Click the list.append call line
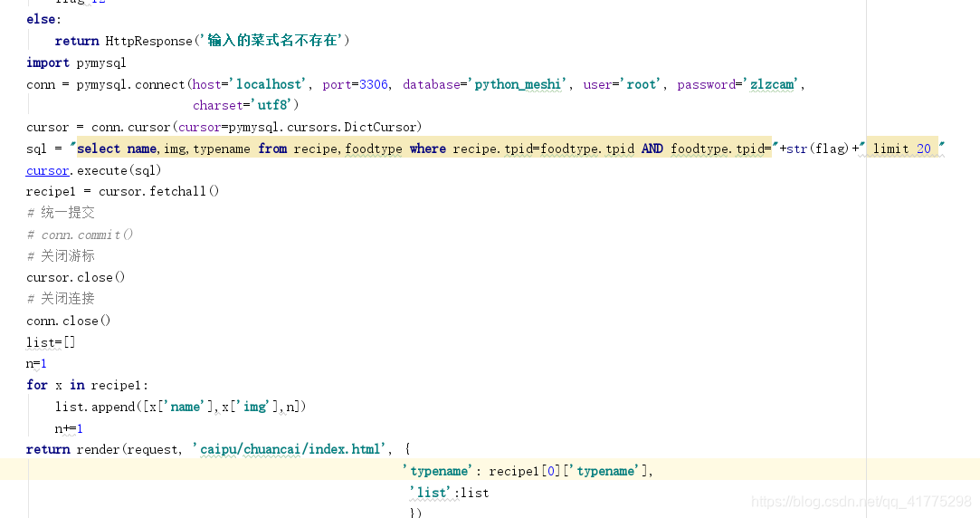Image resolution: width=980 pixels, height=518 pixels. pos(181,408)
